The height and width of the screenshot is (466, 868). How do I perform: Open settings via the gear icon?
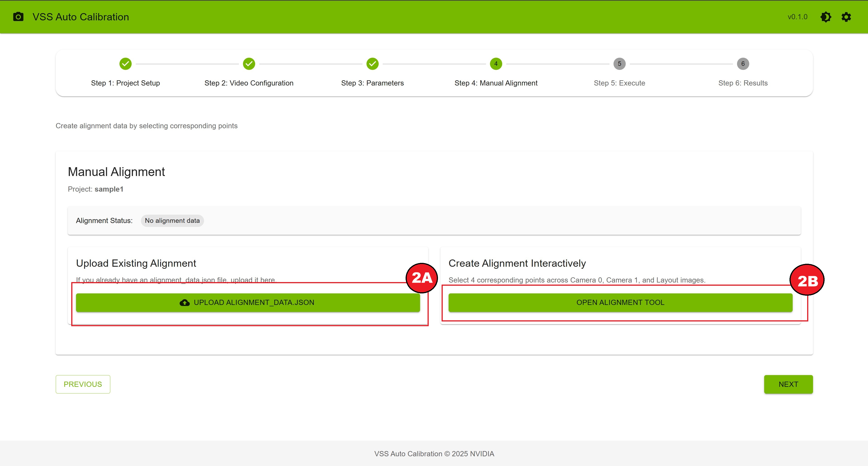tap(846, 17)
